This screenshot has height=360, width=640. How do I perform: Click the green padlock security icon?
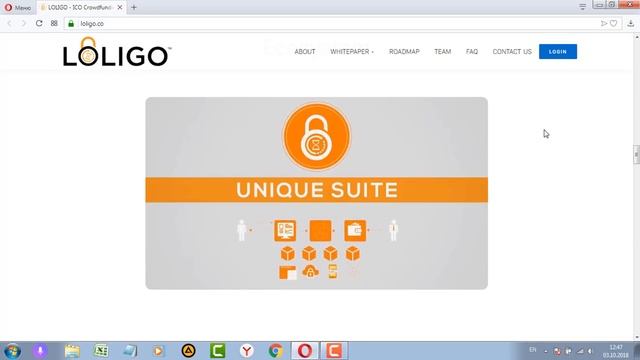[x=71, y=24]
